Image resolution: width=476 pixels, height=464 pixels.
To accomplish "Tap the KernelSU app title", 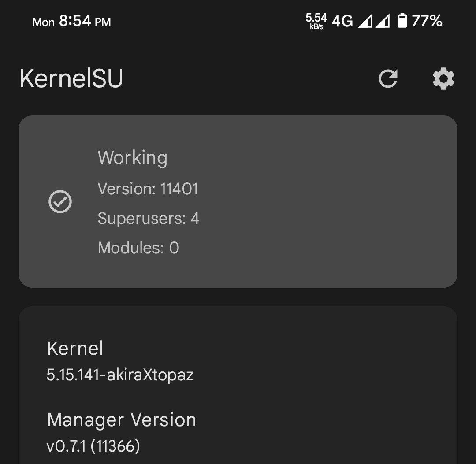I will coord(71,79).
